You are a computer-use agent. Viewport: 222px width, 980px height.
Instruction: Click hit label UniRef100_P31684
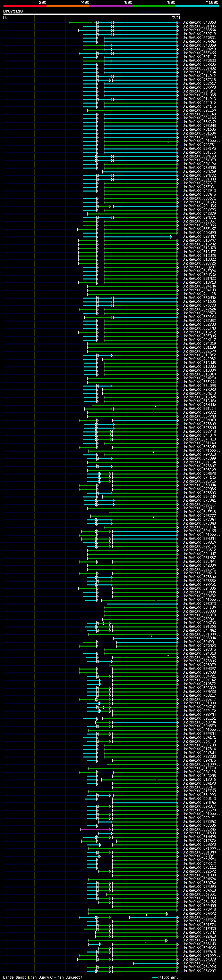coord(199,133)
